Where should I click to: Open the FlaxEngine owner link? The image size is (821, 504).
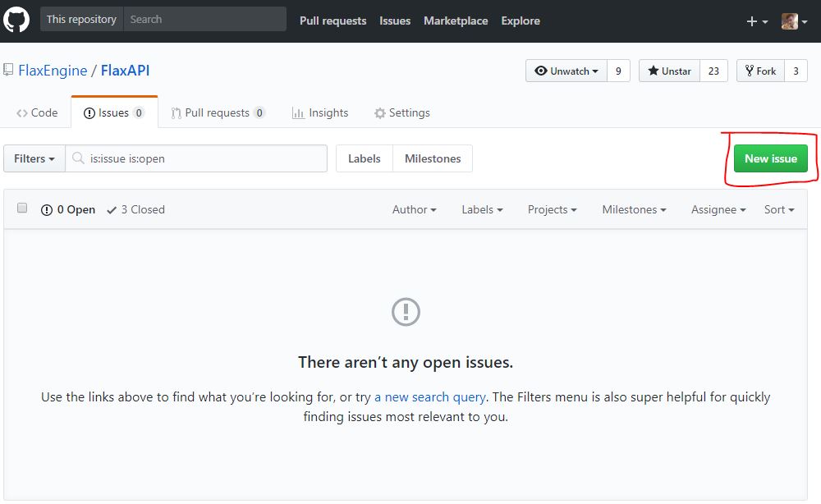pyautogui.click(x=53, y=70)
